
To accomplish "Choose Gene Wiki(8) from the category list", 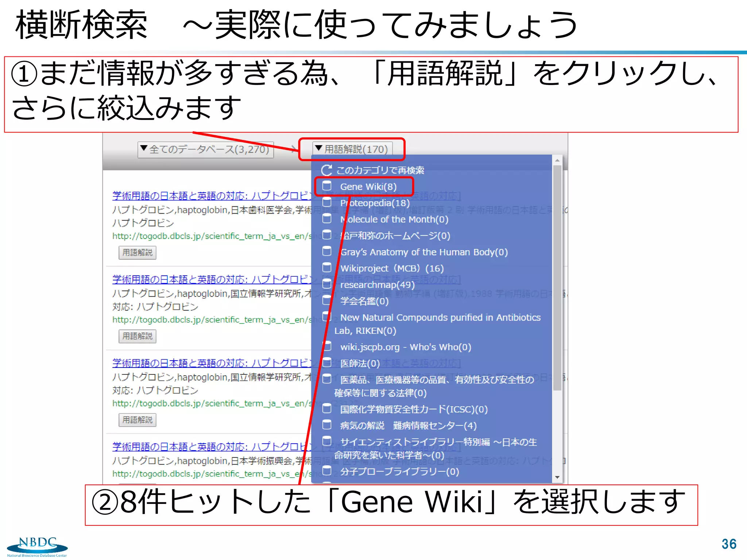I will coord(368,187).
